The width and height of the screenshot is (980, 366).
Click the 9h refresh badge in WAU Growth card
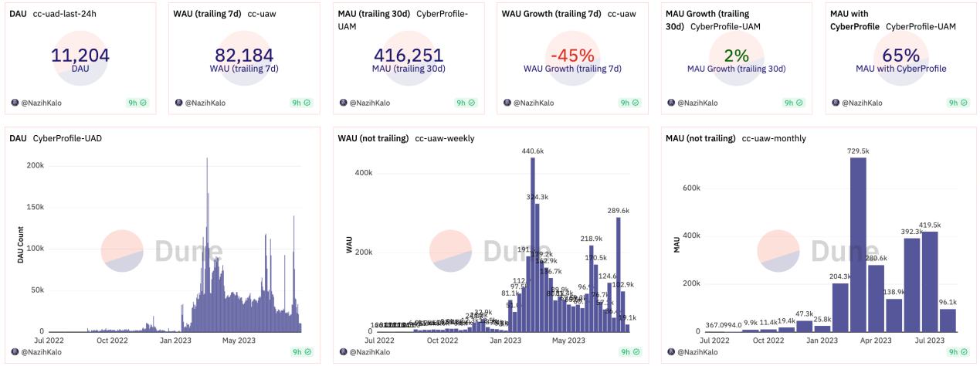point(629,103)
